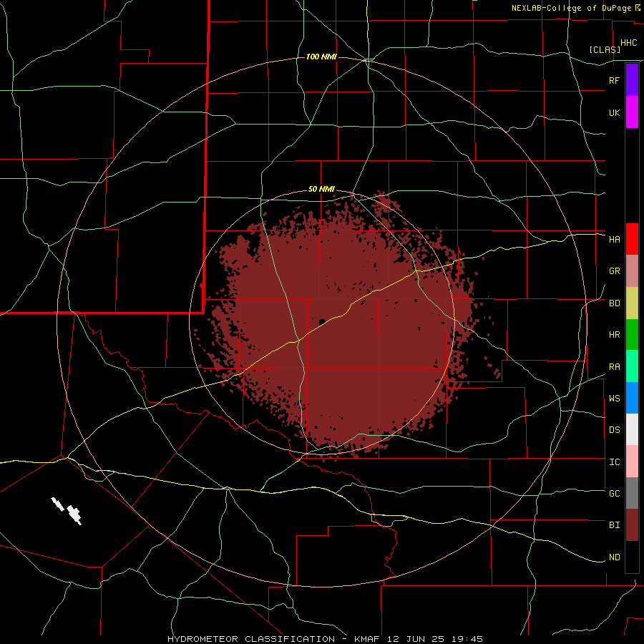Click the NEXLAB-College of DuPage text
The height and width of the screenshot is (644, 644).
[571, 8]
